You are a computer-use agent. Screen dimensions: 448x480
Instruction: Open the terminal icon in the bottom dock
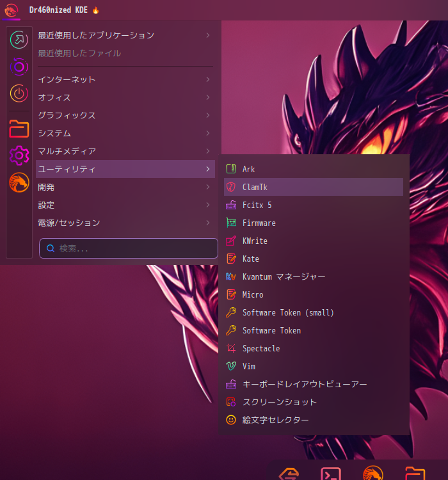tap(331, 474)
